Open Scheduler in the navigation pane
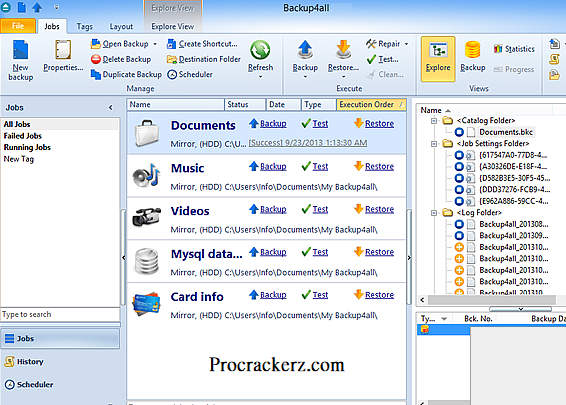Image resolution: width=566 pixels, height=405 pixels. [x=29, y=385]
